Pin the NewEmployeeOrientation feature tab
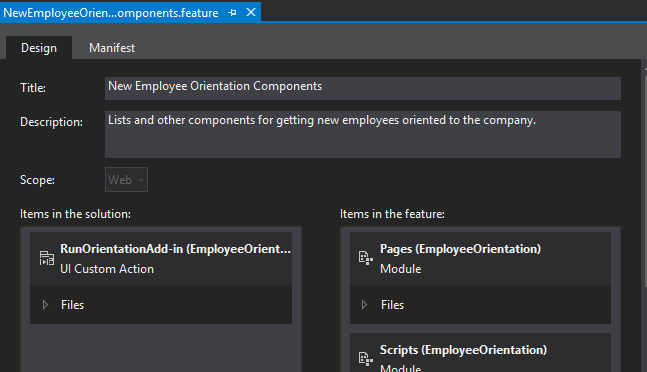 (x=232, y=13)
